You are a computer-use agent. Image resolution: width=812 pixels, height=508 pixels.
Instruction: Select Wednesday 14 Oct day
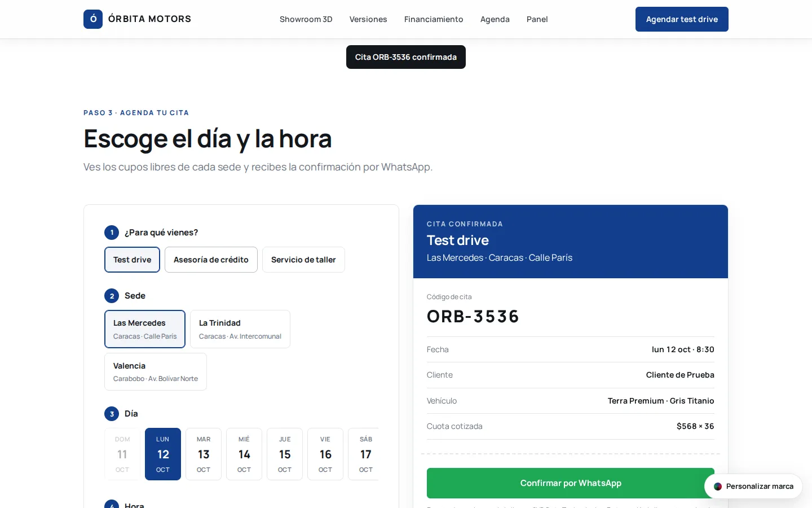244,454
